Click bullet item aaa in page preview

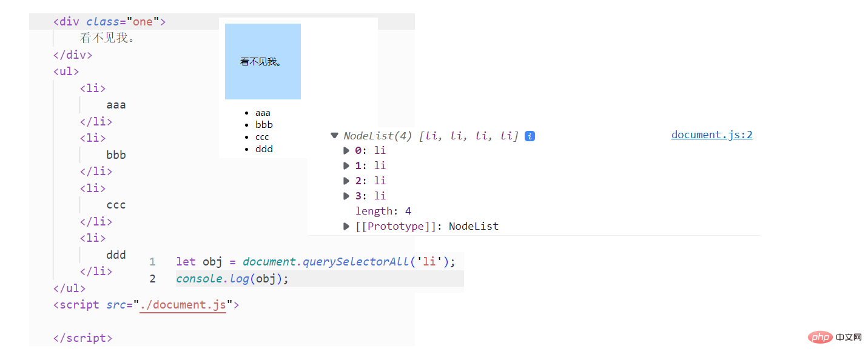[x=263, y=113]
